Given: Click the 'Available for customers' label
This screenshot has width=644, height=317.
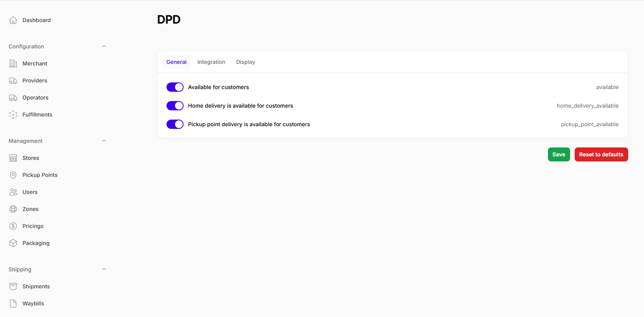Looking at the screenshot, I should (x=218, y=87).
